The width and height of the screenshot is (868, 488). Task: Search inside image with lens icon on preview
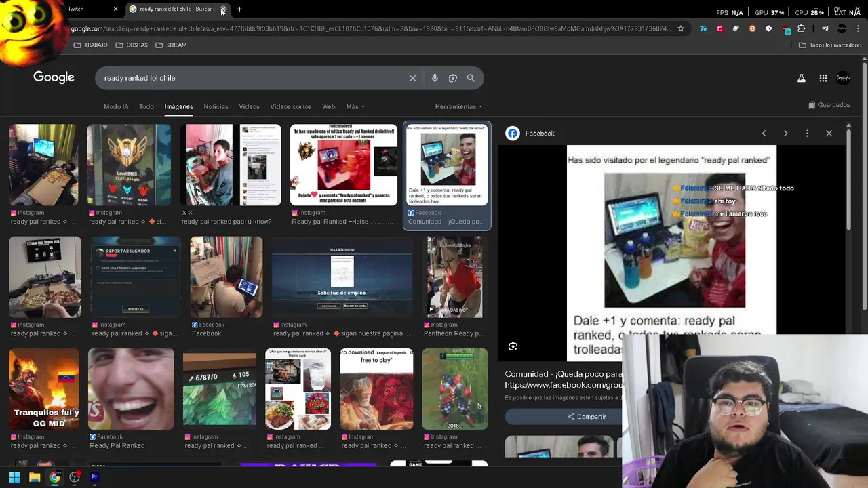(x=513, y=346)
